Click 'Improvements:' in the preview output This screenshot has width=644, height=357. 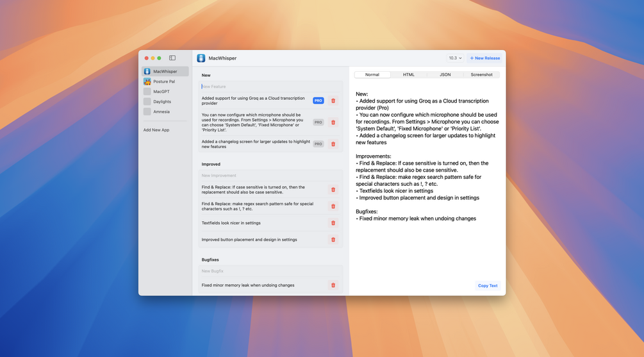(x=374, y=156)
